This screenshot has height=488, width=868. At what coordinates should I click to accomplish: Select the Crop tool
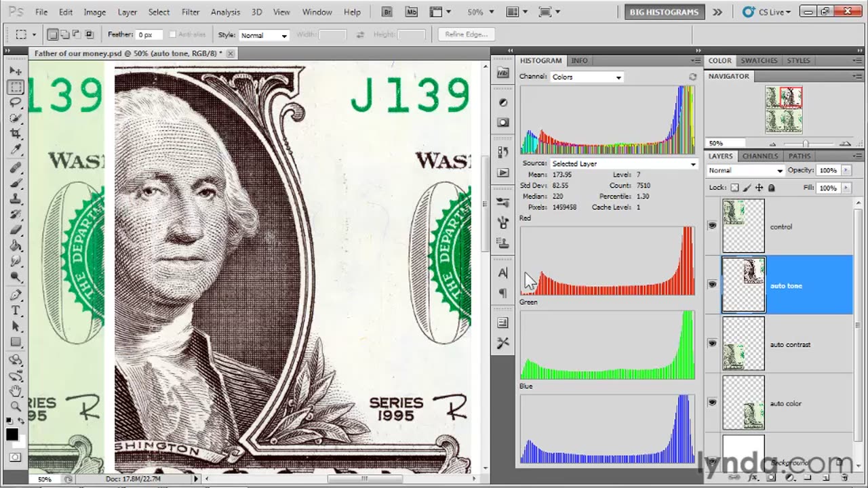tap(16, 134)
